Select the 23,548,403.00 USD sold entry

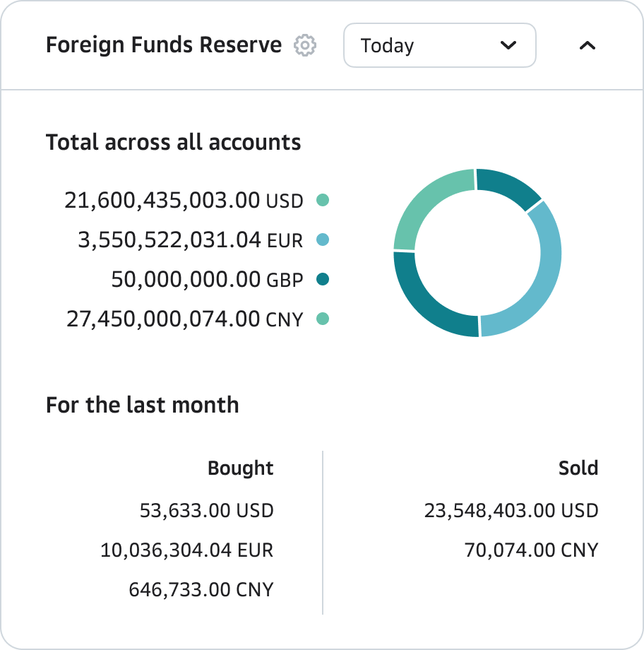point(511,510)
